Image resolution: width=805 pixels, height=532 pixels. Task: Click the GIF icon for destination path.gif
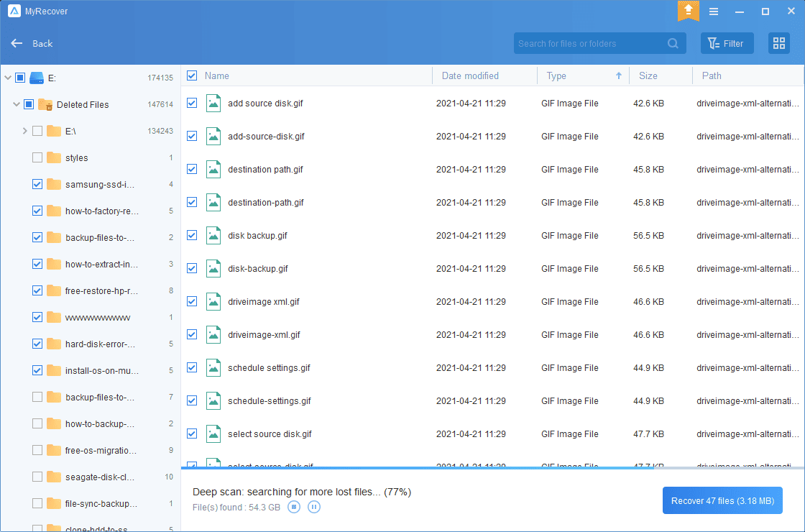(213, 170)
